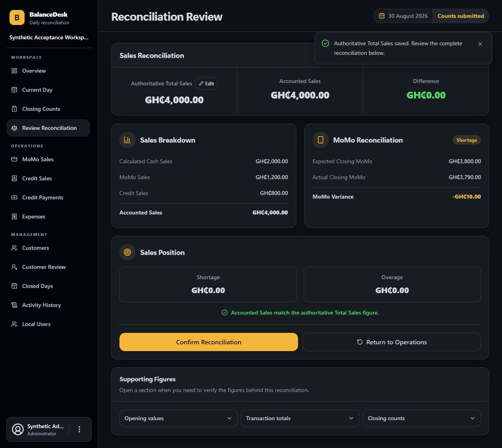Expand the Opening values section
This screenshot has width=502, height=448.
click(x=179, y=418)
